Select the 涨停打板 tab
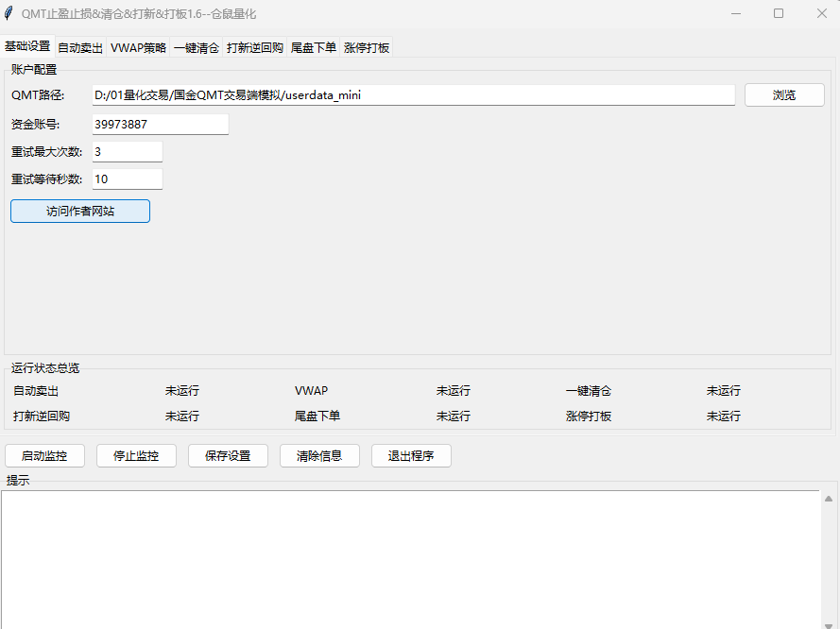Image resolution: width=840 pixels, height=629 pixels. (365, 46)
